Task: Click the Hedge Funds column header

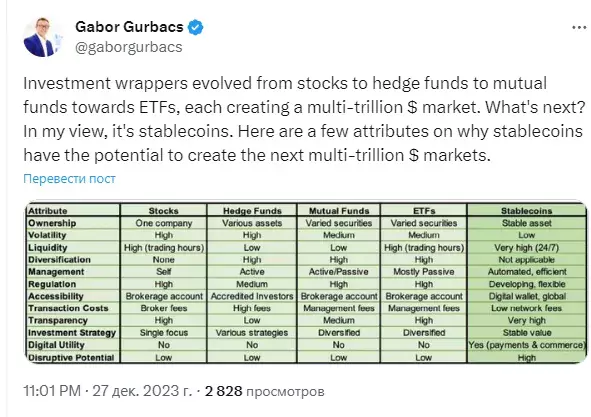Action: point(252,211)
